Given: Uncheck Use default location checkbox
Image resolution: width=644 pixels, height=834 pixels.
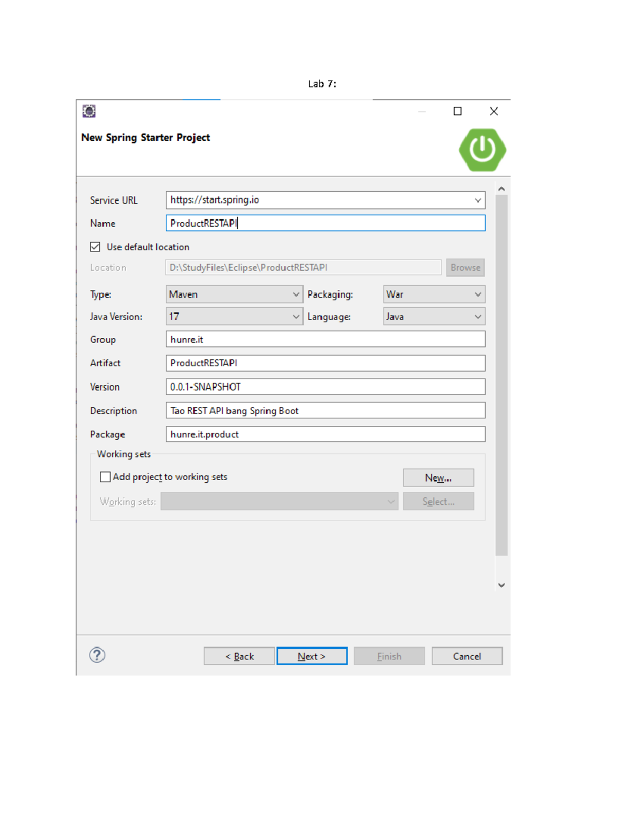Looking at the screenshot, I should 96,247.
